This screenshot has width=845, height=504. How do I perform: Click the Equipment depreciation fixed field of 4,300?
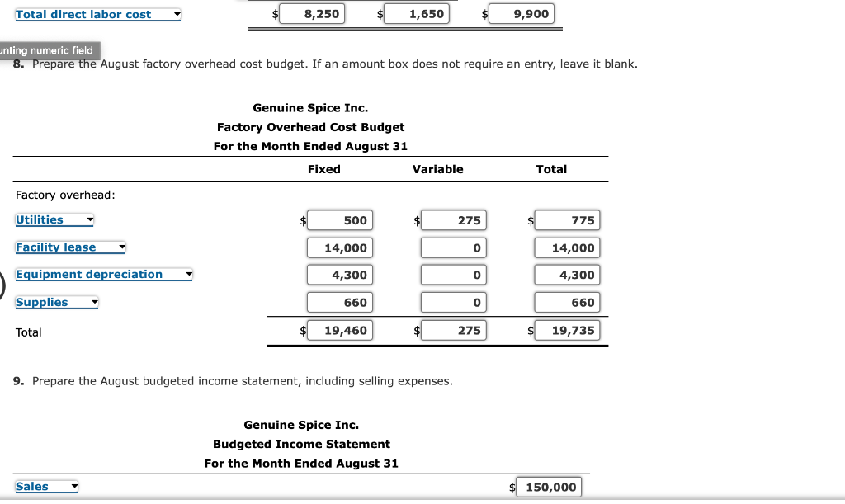[x=340, y=275]
